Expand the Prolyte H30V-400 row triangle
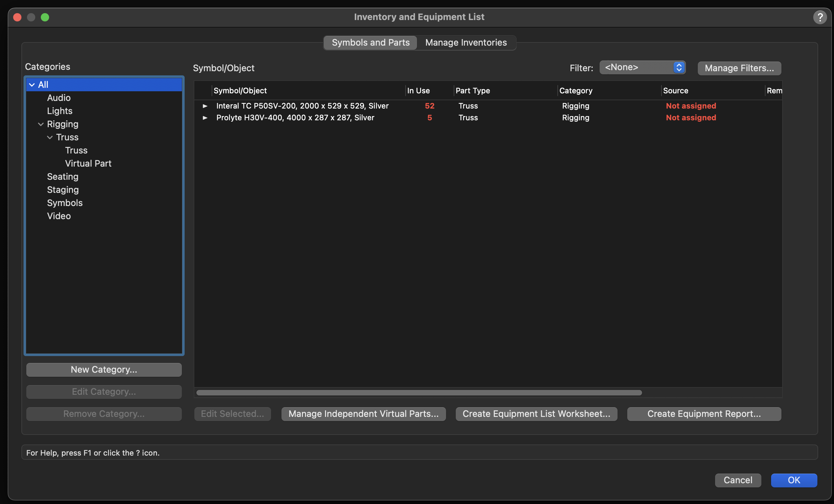Viewport: 834px width, 504px height. pos(205,118)
